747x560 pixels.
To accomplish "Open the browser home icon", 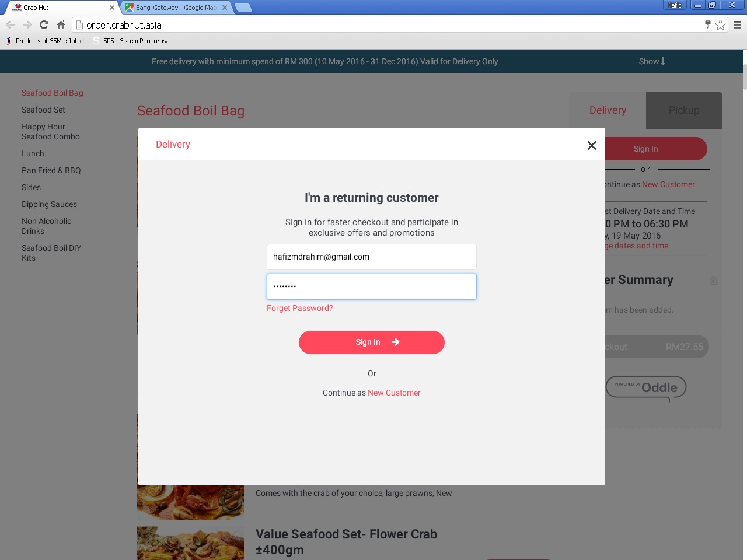I will pos(61,24).
